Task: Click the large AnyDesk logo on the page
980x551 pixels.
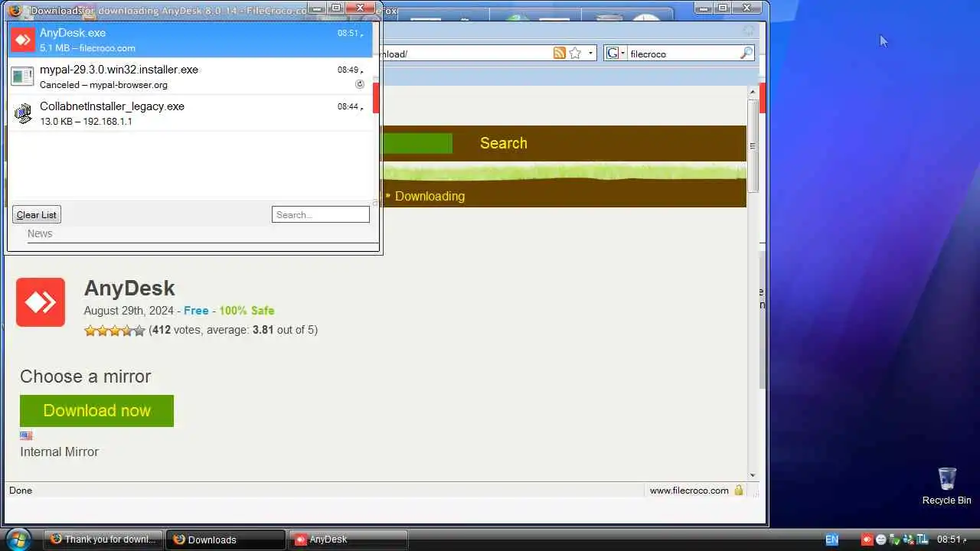Action: point(41,302)
